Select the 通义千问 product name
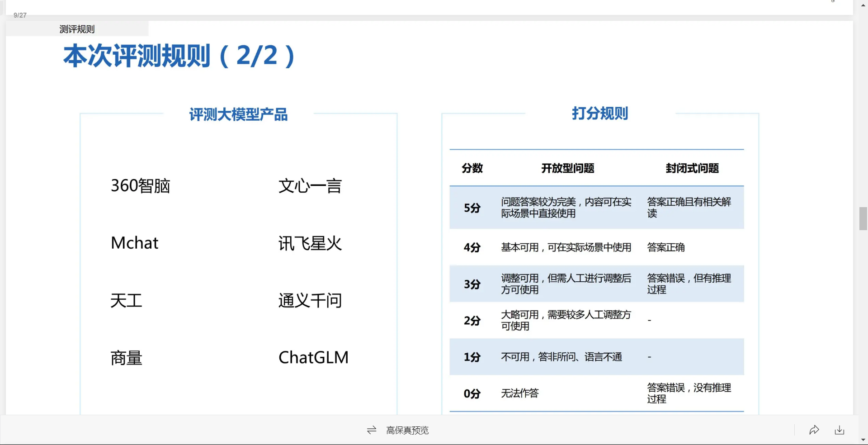Image resolution: width=868 pixels, height=445 pixels. 310,301
